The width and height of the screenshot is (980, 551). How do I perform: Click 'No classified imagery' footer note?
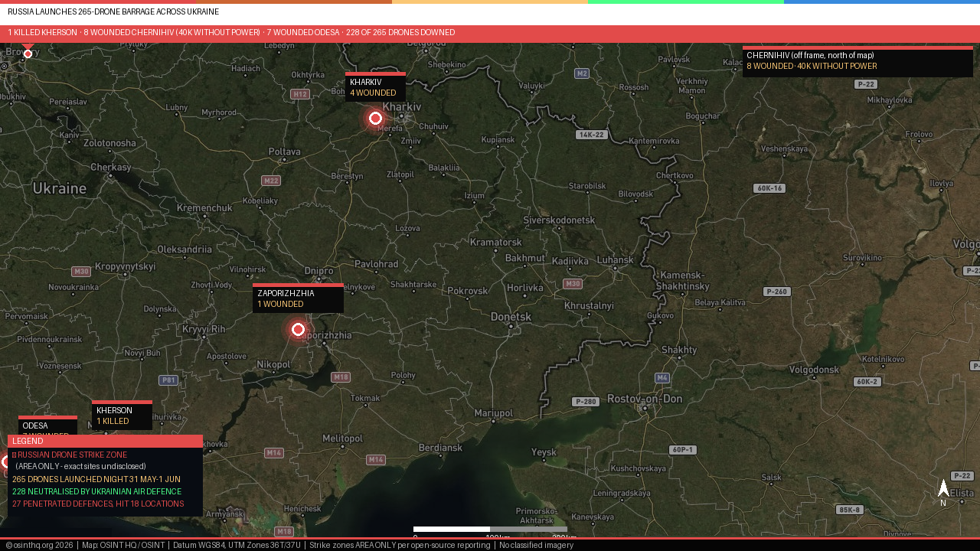[x=536, y=545]
